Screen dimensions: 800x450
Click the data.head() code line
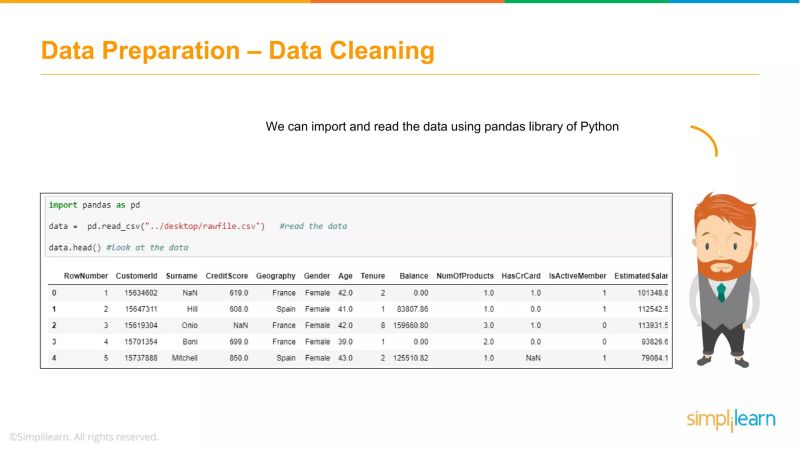75,247
